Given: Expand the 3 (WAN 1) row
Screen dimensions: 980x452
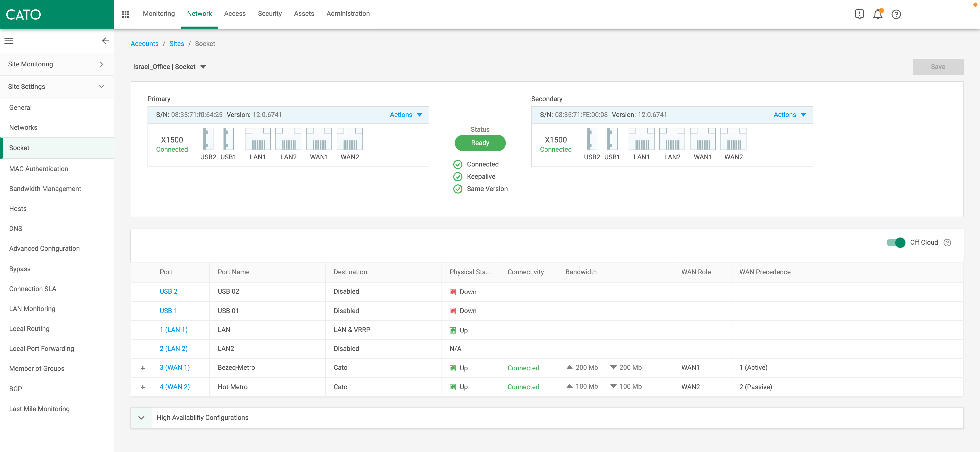Looking at the screenshot, I should [x=143, y=368].
